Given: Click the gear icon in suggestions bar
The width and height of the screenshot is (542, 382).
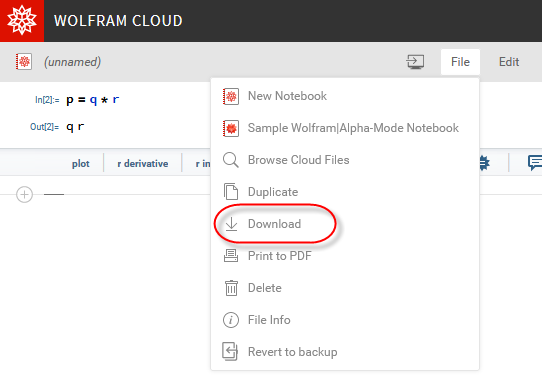Looking at the screenshot, I should point(484,163).
